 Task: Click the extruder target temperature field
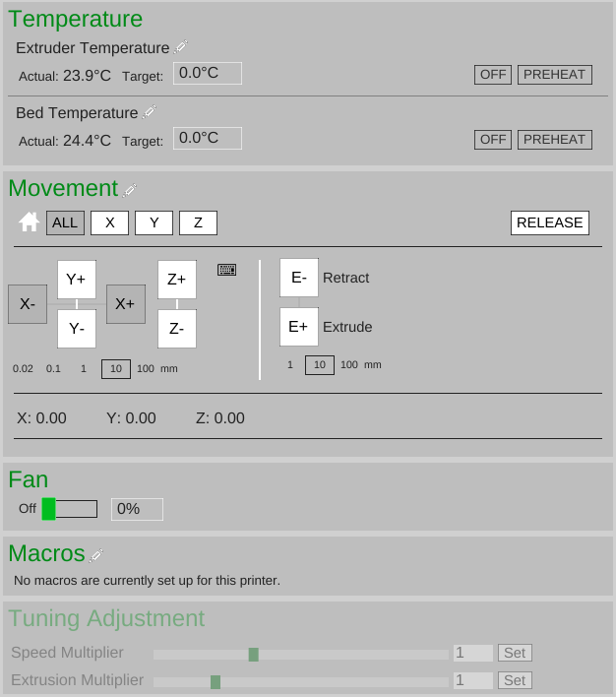pyautogui.click(x=207, y=74)
